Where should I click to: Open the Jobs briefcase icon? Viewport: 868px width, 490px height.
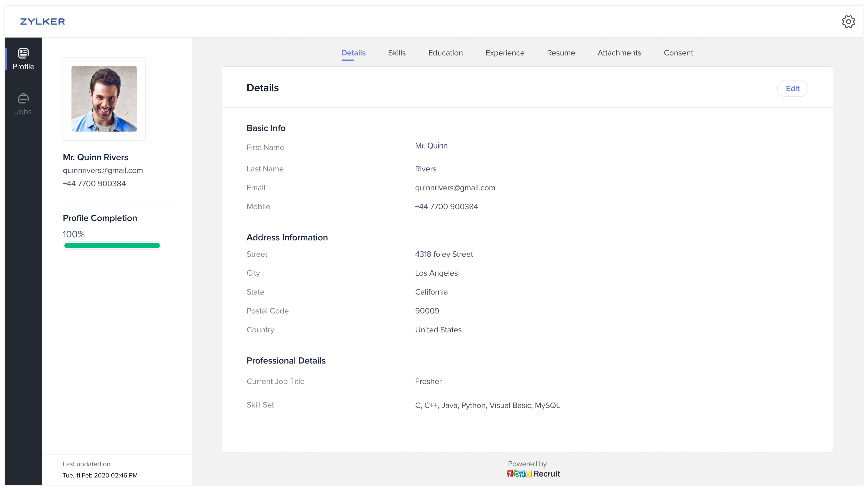tap(23, 98)
